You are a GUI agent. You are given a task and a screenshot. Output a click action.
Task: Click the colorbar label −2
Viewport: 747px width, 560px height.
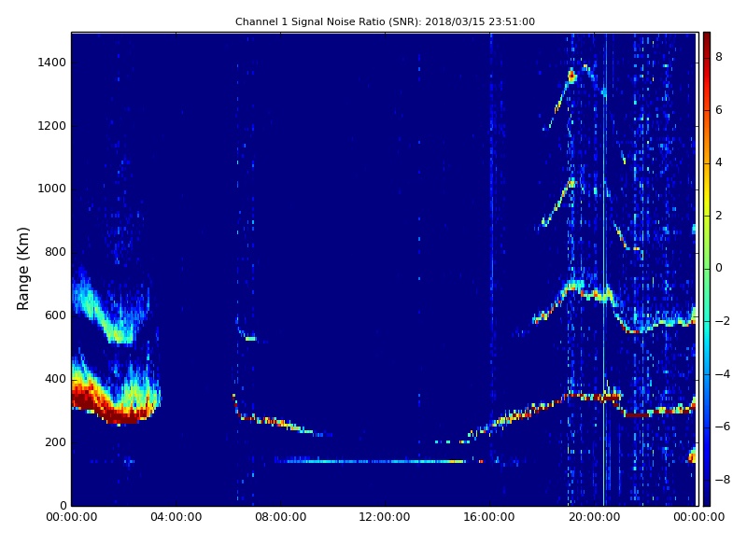click(x=723, y=321)
